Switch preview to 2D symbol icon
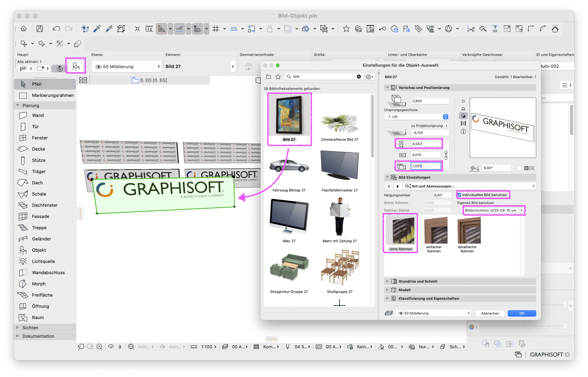The height and width of the screenshot is (377, 588). tap(463, 101)
